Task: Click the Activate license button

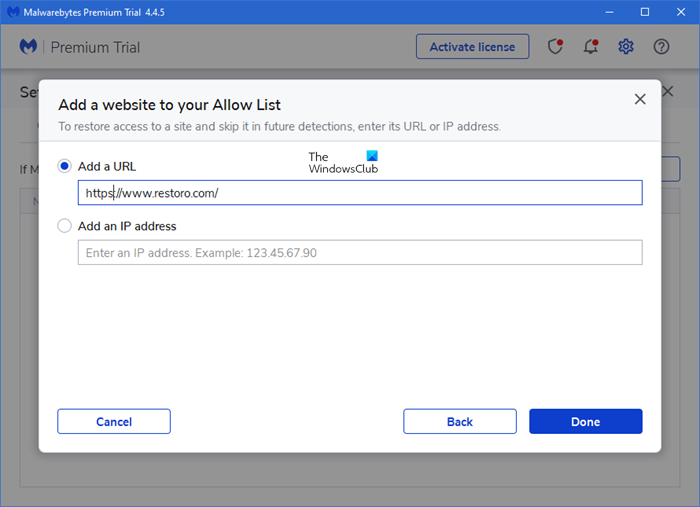Action: (x=472, y=47)
